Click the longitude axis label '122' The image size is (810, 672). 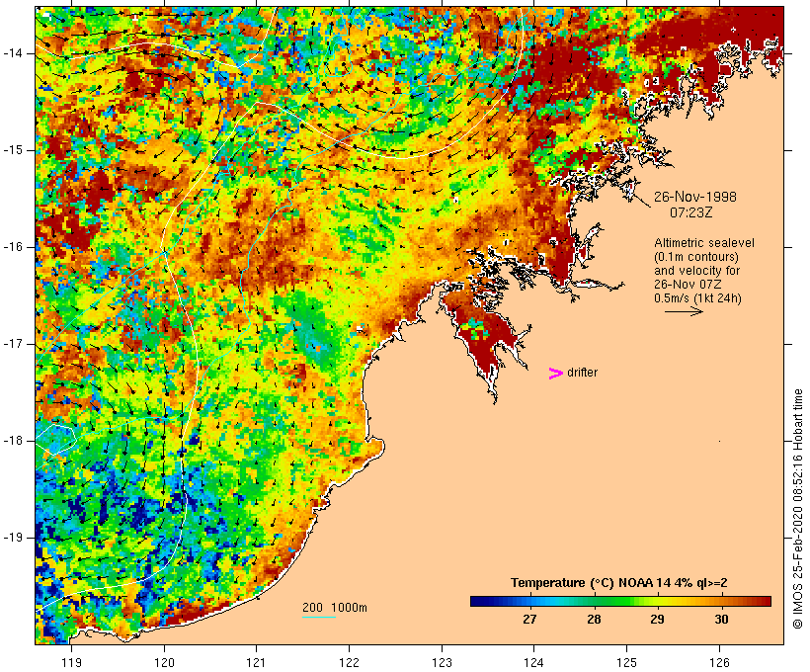(x=350, y=662)
